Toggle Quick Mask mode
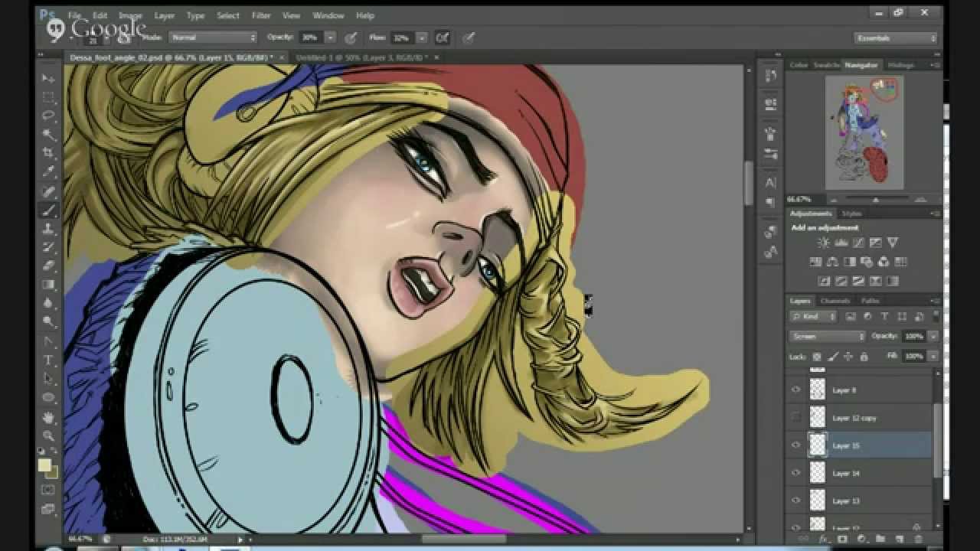This screenshot has width=980, height=551. tap(48, 490)
